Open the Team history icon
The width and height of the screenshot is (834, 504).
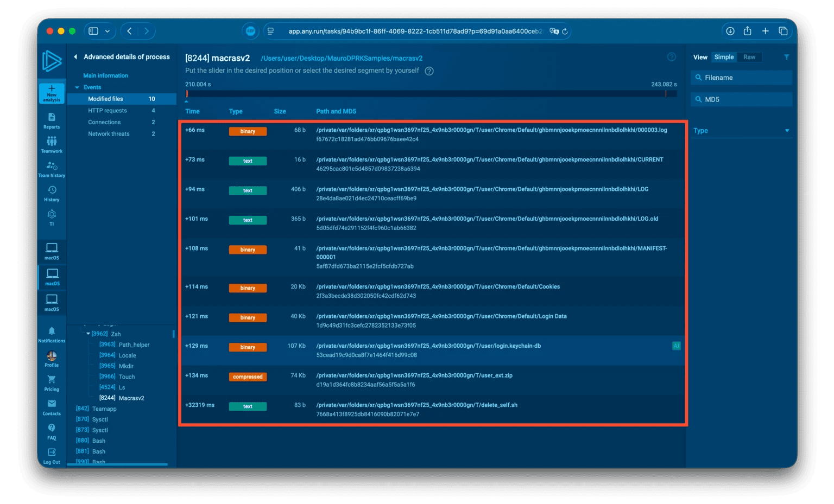pyautogui.click(x=52, y=166)
